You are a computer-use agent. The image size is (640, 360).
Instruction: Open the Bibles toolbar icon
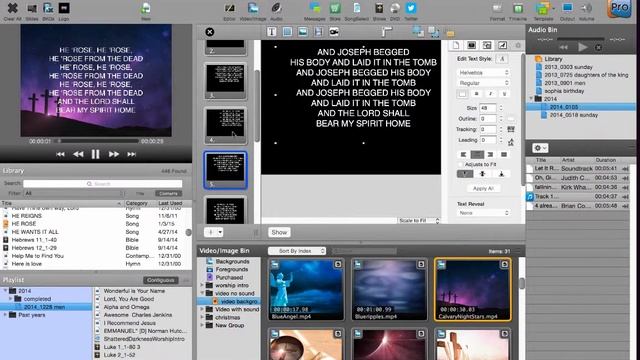tap(379, 8)
